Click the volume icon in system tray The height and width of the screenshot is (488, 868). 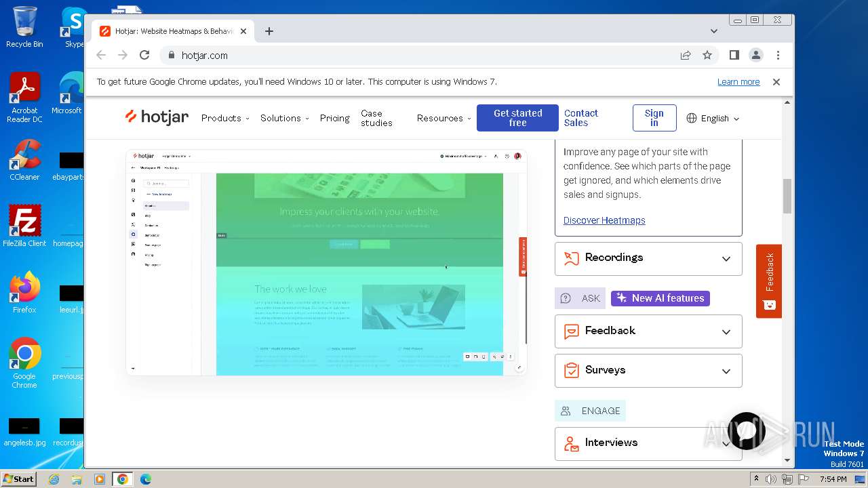[x=771, y=479]
